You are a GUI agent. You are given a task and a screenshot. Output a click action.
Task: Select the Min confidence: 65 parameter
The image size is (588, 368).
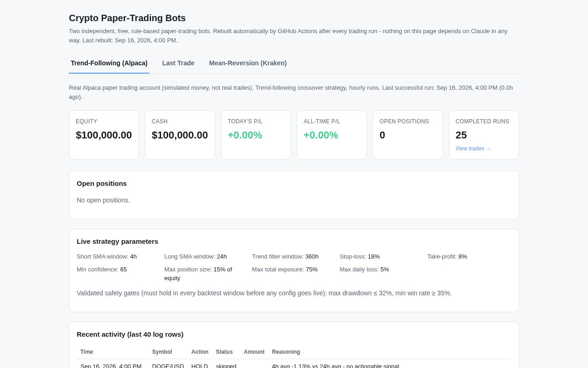pos(102,269)
